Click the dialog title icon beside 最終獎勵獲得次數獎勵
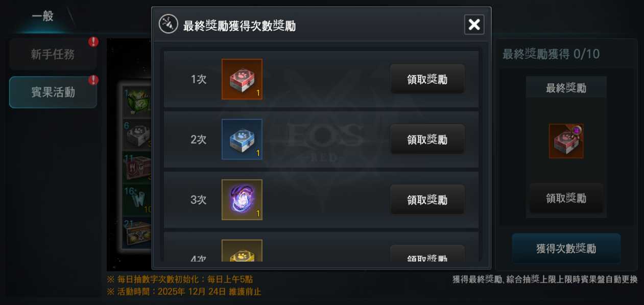 pos(169,24)
